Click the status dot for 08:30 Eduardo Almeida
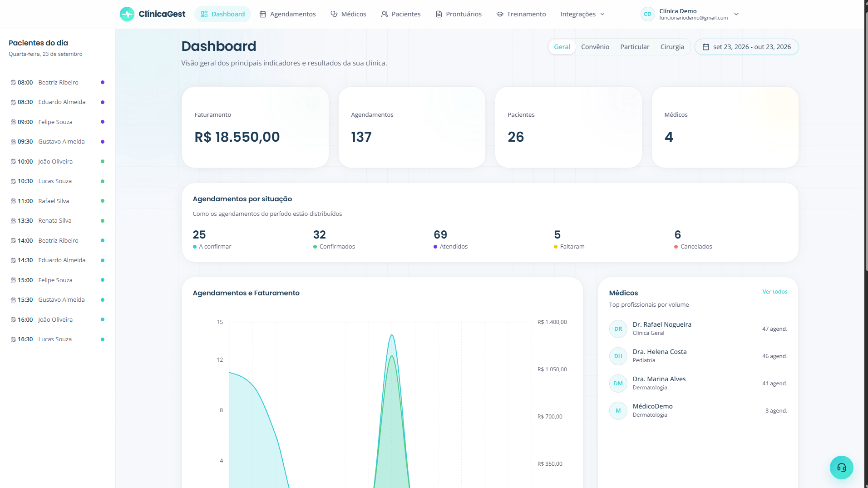868x488 pixels. [103, 102]
